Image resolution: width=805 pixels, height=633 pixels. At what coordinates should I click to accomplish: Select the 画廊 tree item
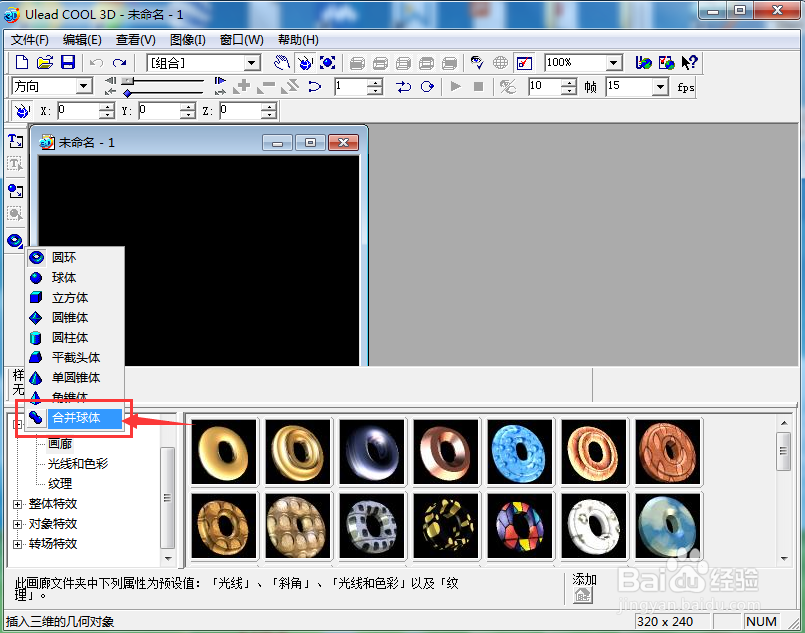point(60,444)
